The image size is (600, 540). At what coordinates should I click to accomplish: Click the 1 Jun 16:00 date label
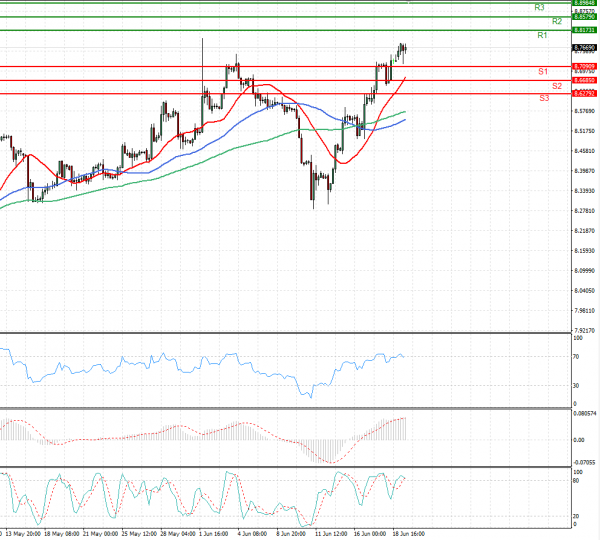click(214, 533)
